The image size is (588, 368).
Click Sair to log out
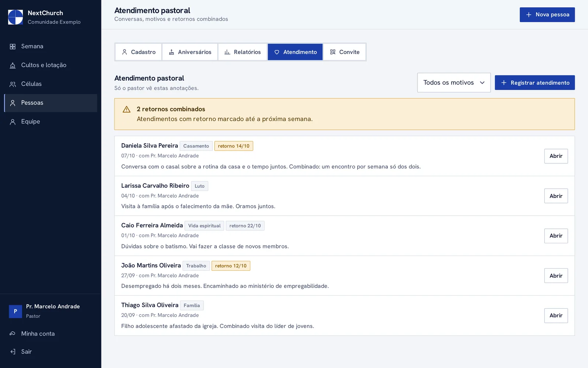[x=51, y=352]
